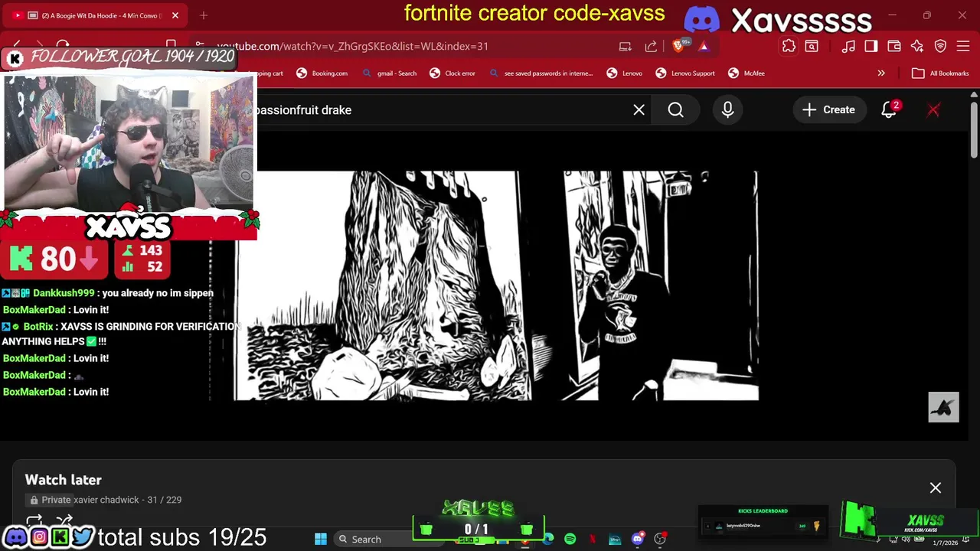Open Discord from the taskbar
This screenshot has width=980, height=551.
[638, 540]
